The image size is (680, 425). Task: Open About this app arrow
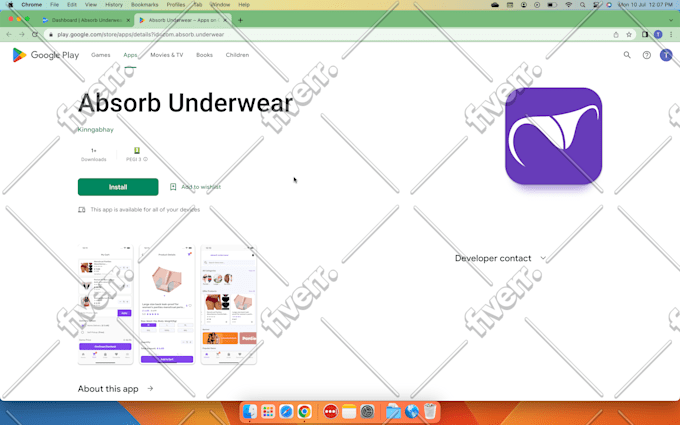150,388
